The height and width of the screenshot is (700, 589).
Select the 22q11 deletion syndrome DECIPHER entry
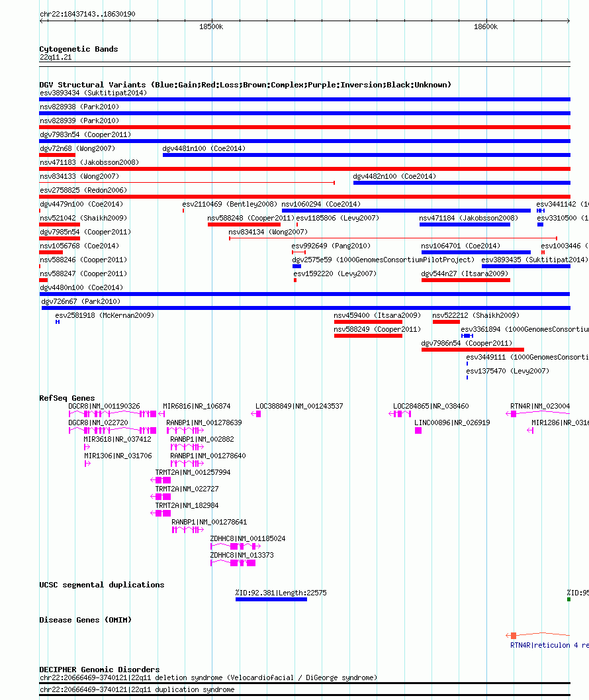point(208,677)
